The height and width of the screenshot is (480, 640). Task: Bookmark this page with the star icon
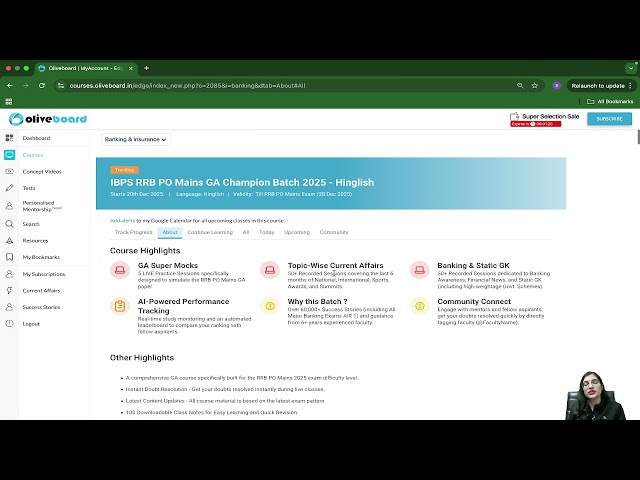[535, 86]
